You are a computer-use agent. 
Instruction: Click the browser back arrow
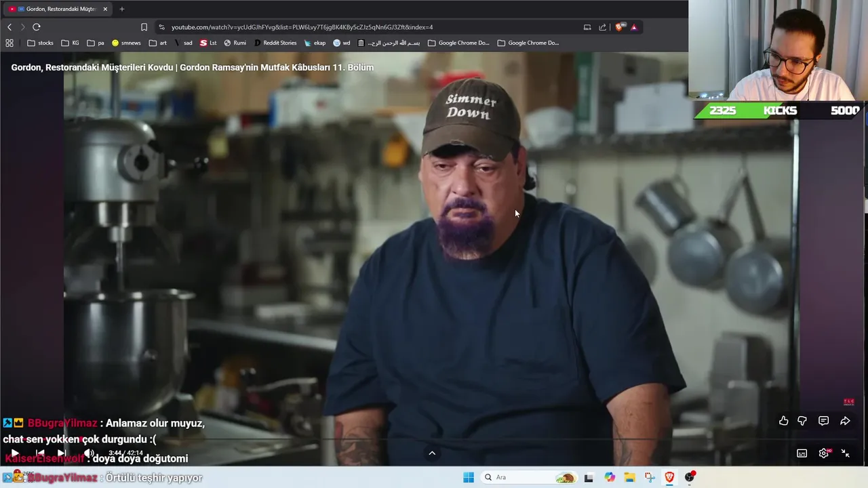(9, 27)
